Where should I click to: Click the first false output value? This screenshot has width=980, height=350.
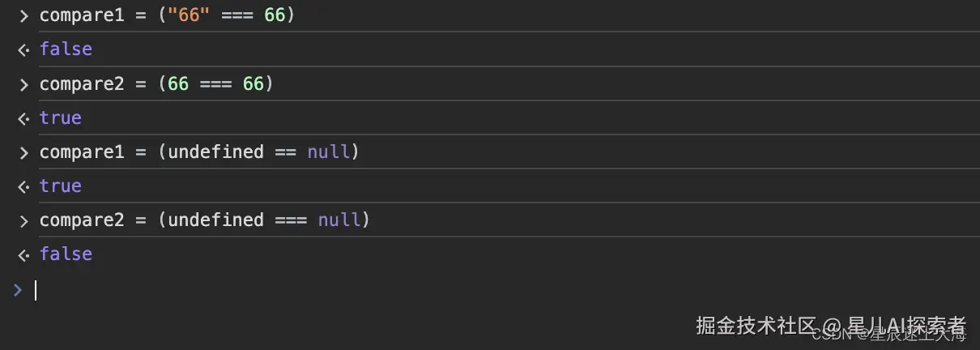(x=66, y=49)
